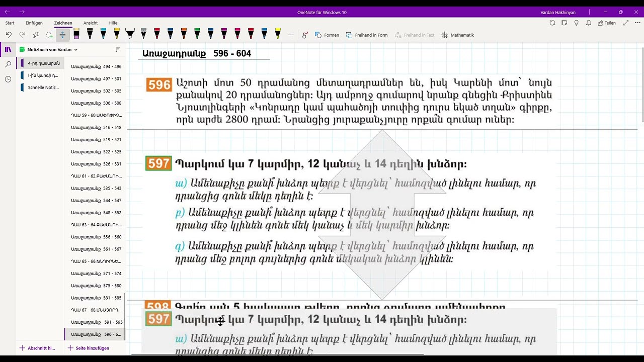Open page Առաջադրանք 548 - 552
The image size is (644, 362).
tap(95, 213)
